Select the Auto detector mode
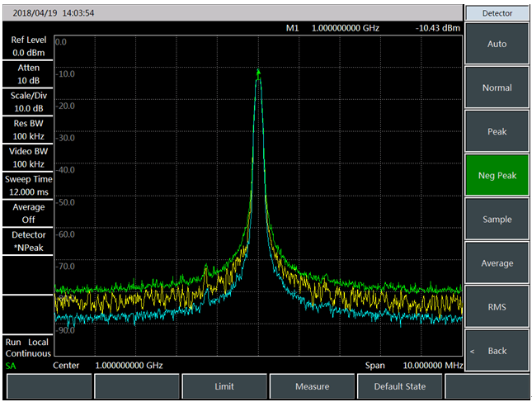 pos(497,44)
